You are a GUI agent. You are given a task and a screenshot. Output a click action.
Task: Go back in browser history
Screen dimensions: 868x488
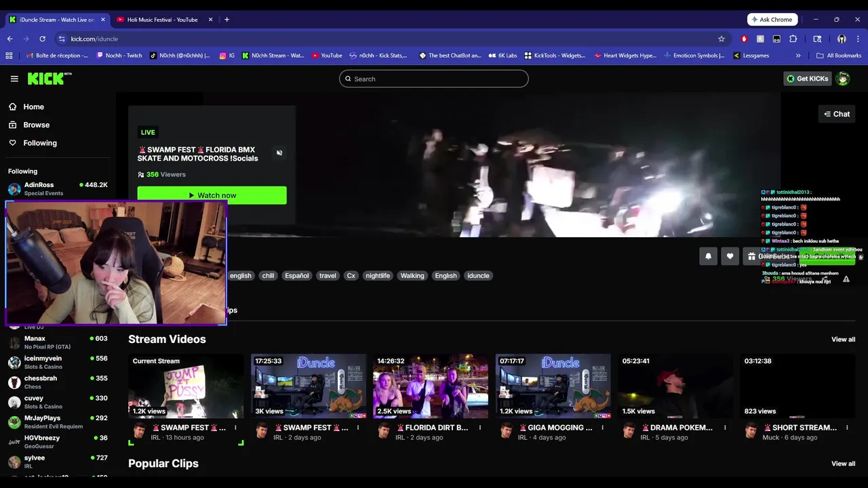tap(9, 39)
